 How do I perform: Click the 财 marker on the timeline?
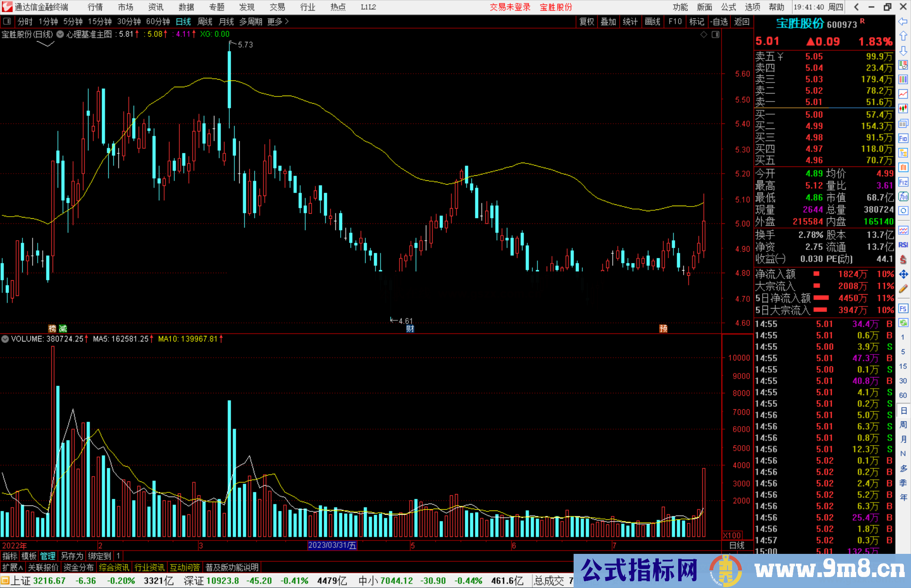pyautogui.click(x=410, y=329)
